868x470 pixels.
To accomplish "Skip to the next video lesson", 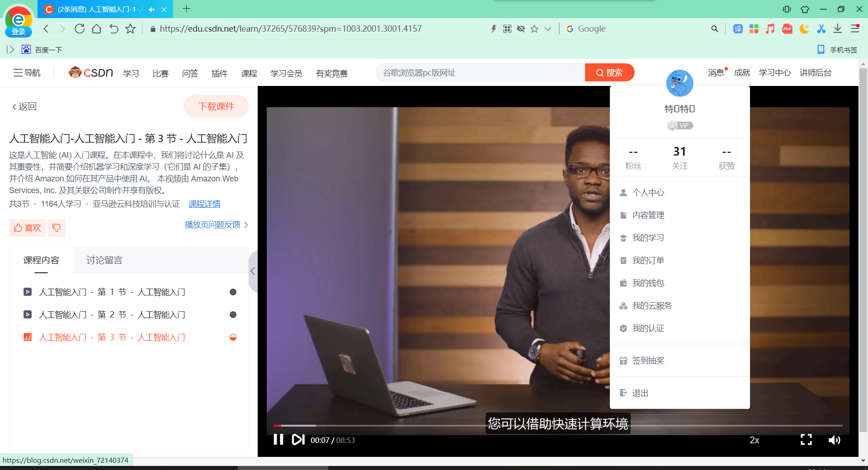I will click(298, 440).
